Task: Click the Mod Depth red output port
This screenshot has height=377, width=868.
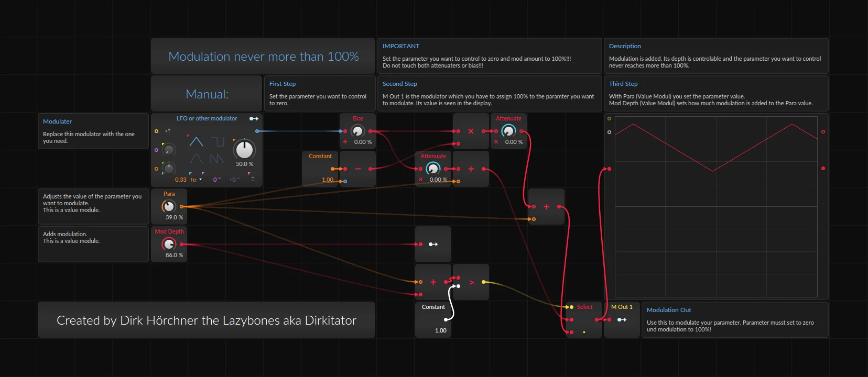Action: click(181, 244)
